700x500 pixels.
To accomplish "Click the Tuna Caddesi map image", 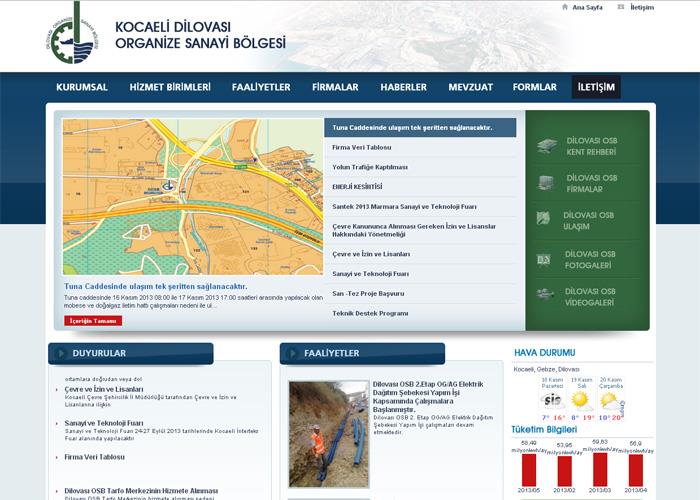I will (x=193, y=196).
